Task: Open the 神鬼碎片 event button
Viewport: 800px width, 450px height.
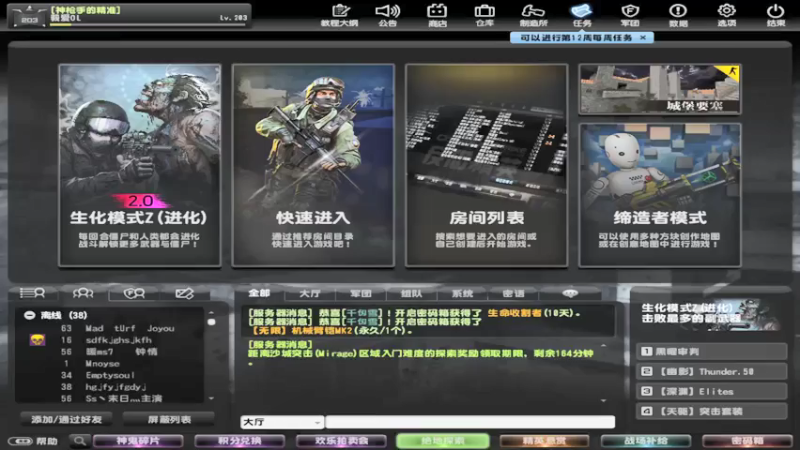Action: 138,441
